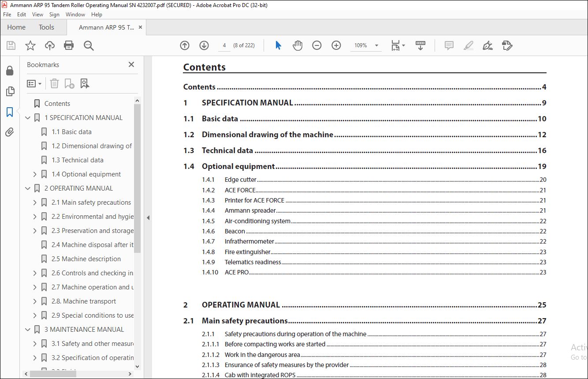Expand 2.3 Preservation and storage bookmark
Viewport: 588px width, 379px height.
point(35,231)
